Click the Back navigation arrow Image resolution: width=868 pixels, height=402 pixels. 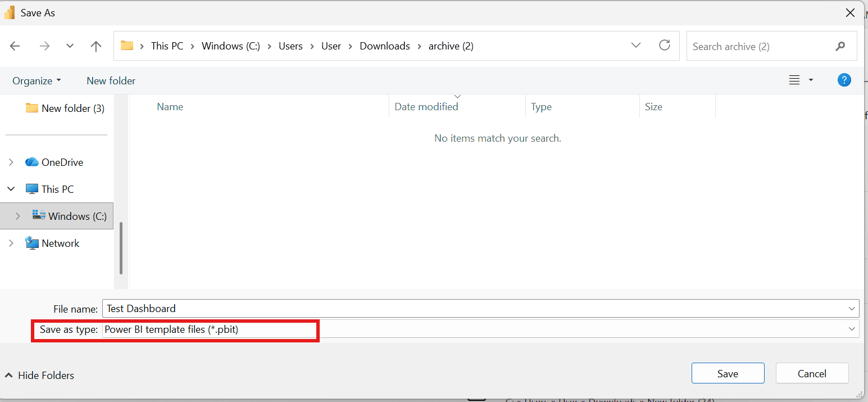click(x=15, y=46)
